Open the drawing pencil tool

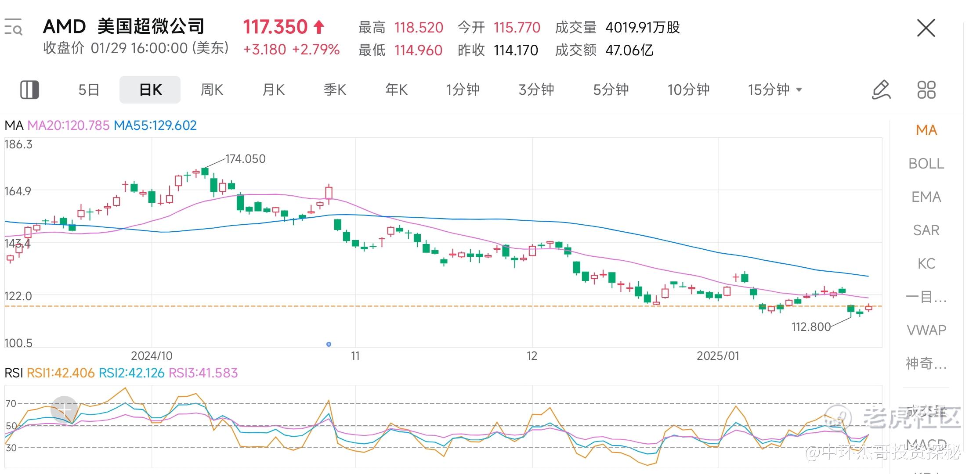881,90
